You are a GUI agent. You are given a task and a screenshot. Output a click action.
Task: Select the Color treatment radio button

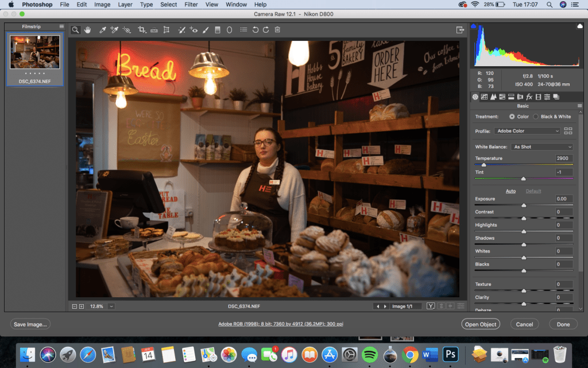(x=512, y=117)
